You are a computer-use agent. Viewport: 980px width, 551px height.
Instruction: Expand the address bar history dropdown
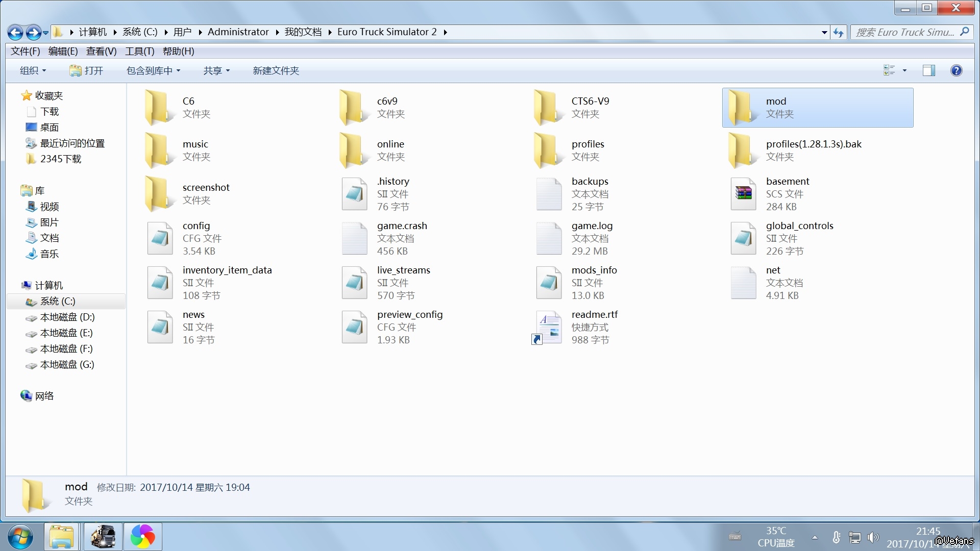click(x=824, y=32)
